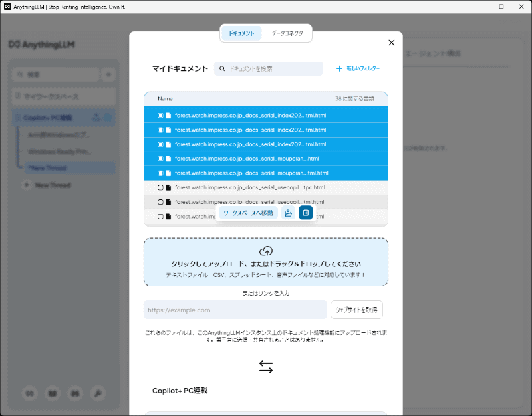Uncheck the moupcran...tml.html file checkbox

point(160,173)
